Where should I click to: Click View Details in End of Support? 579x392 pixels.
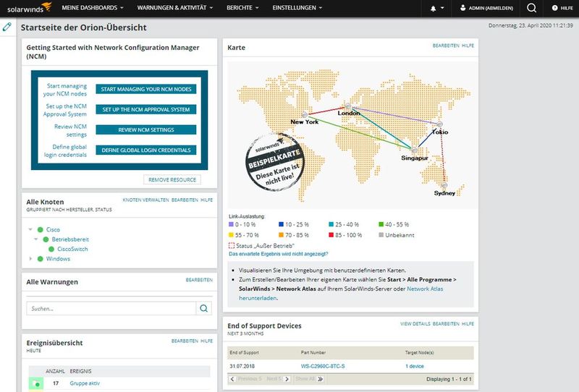pos(415,324)
